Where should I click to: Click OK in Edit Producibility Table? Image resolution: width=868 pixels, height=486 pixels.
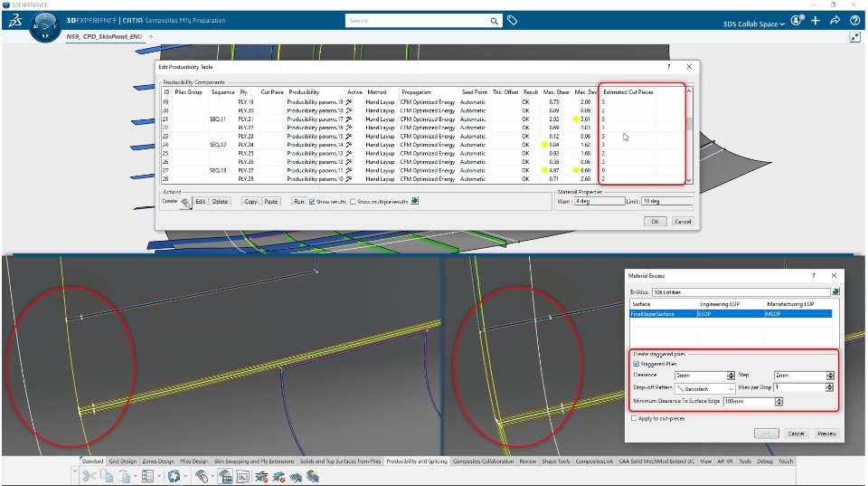[655, 221]
